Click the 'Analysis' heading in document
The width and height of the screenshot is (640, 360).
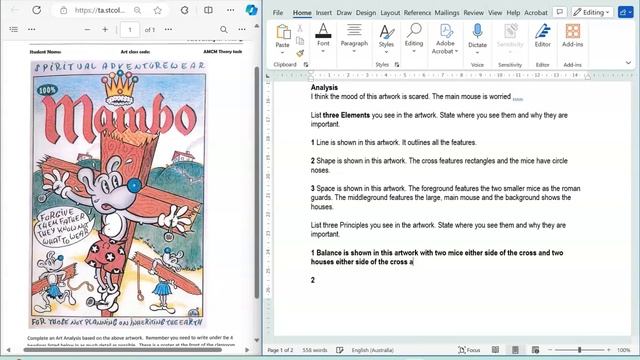[324, 87]
